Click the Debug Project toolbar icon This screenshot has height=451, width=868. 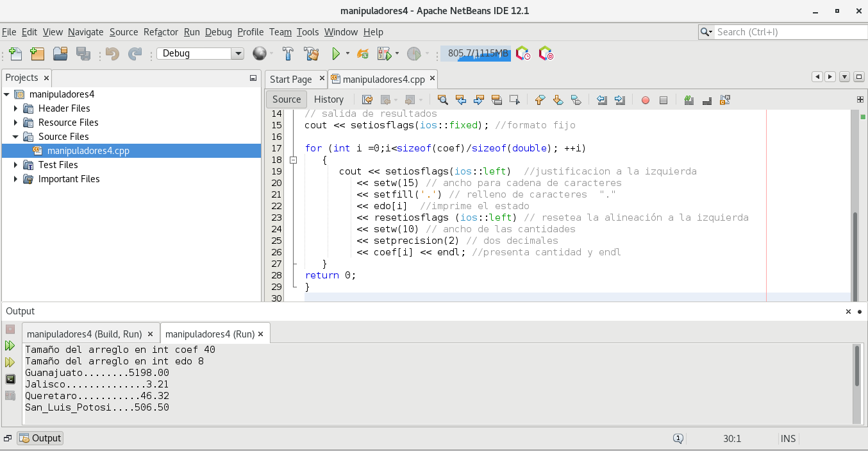384,54
